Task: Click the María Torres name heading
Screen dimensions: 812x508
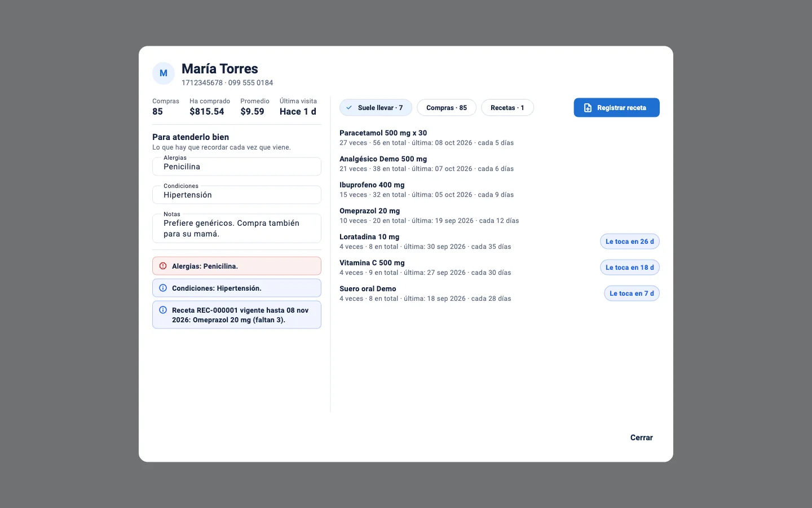Action: [220, 69]
